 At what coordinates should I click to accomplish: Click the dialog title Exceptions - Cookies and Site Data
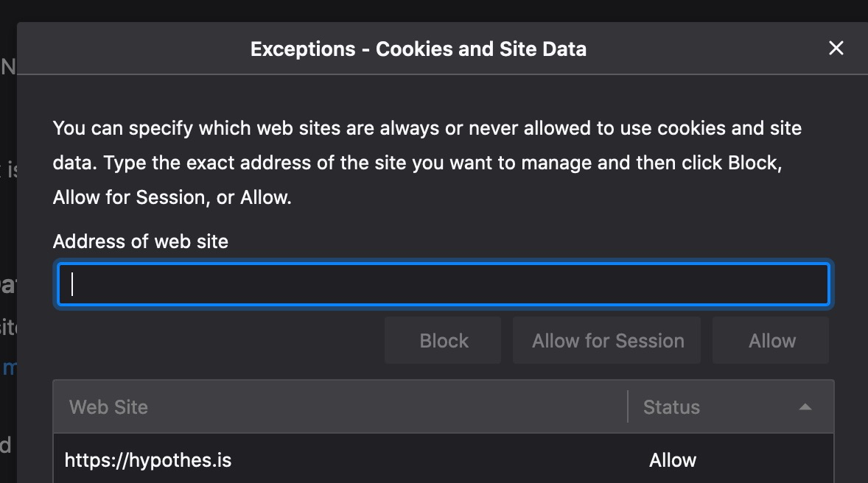[x=419, y=49]
